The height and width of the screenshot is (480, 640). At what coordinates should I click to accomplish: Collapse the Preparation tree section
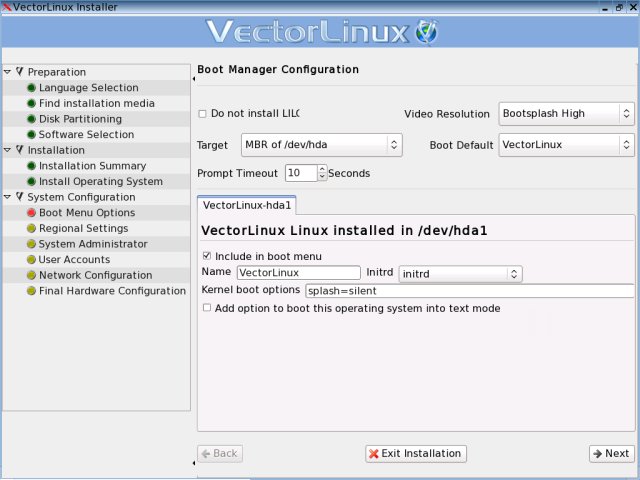click(x=7, y=72)
